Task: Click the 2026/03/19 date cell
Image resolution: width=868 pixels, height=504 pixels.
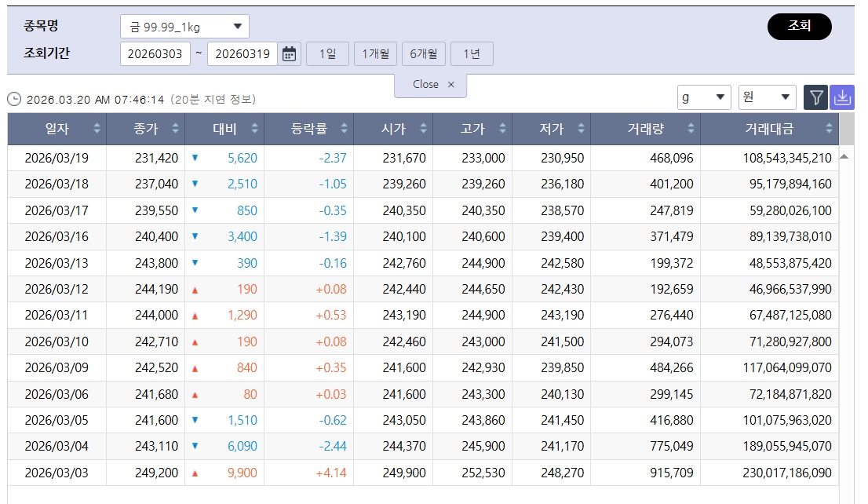Action: tap(57, 158)
